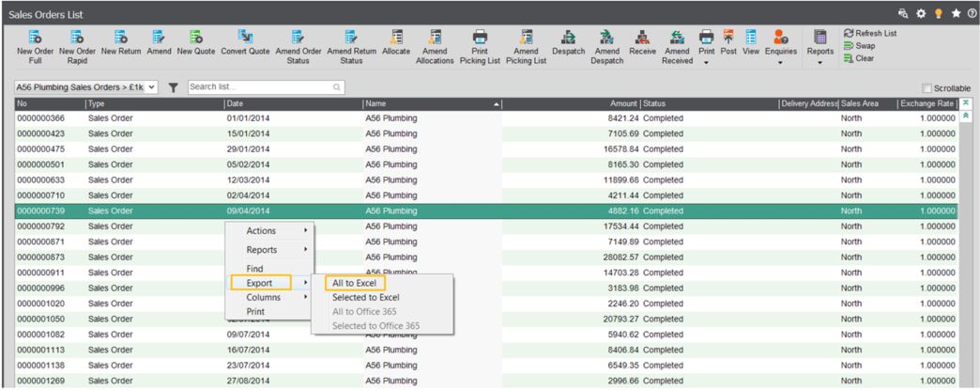Select order row 0000000633
This screenshot has height=390, width=980.
[x=485, y=179]
